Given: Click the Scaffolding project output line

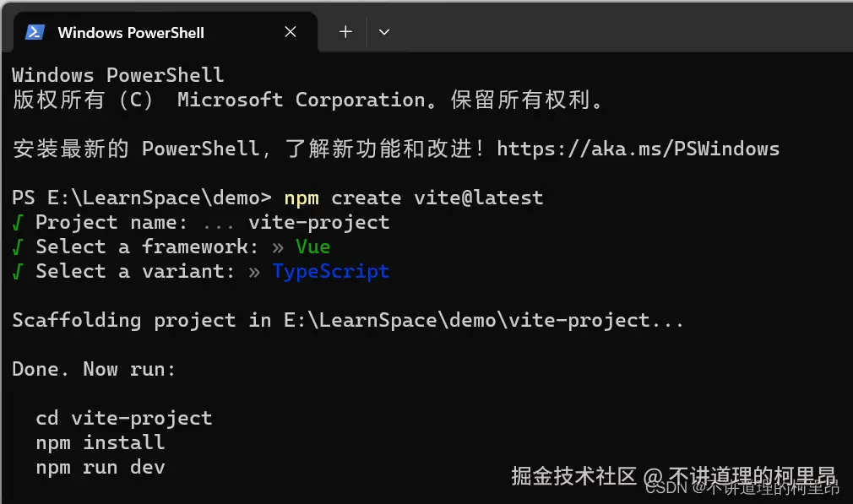Looking at the screenshot, I should 347,320.
